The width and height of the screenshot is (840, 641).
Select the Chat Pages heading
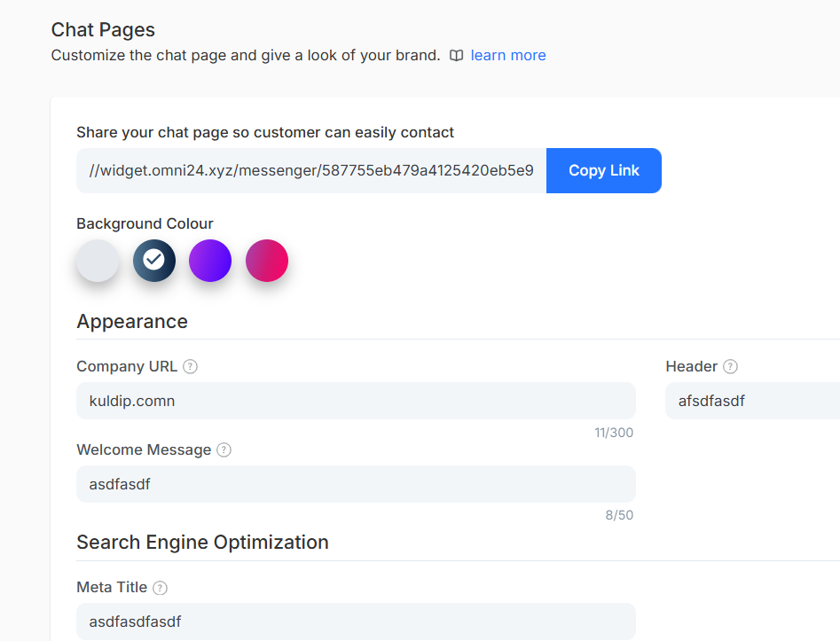click(103, 30)
